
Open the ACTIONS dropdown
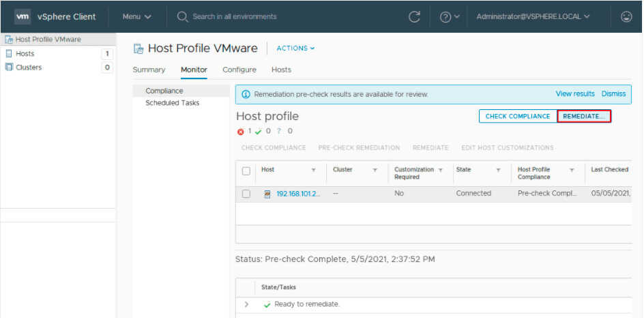(x=295, y=48)
